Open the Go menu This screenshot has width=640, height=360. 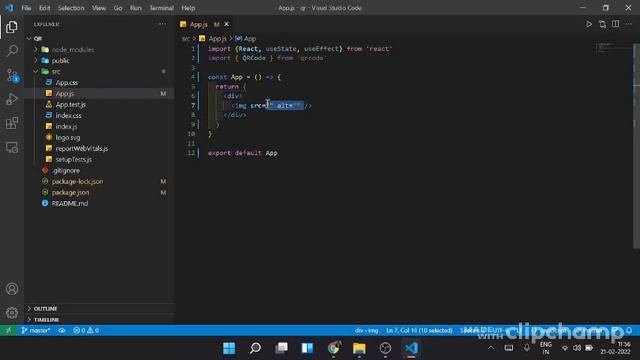118,8
